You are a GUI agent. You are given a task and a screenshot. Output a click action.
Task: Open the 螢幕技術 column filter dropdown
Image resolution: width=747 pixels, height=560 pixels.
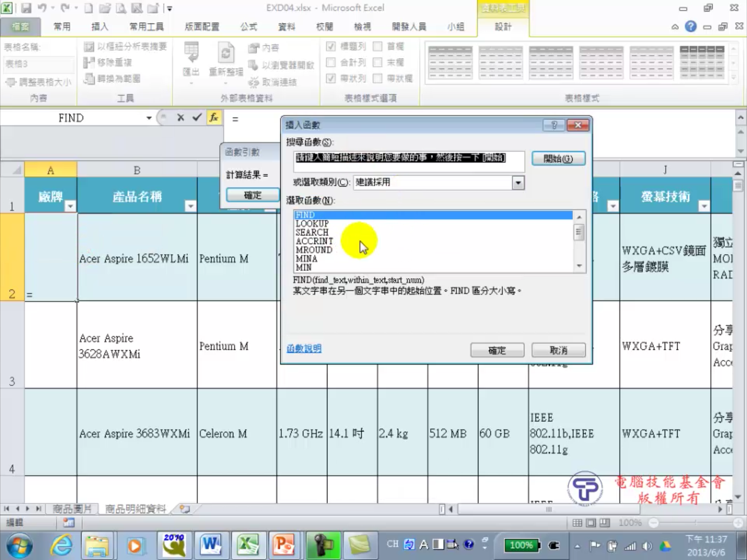(x=704, y=206)
